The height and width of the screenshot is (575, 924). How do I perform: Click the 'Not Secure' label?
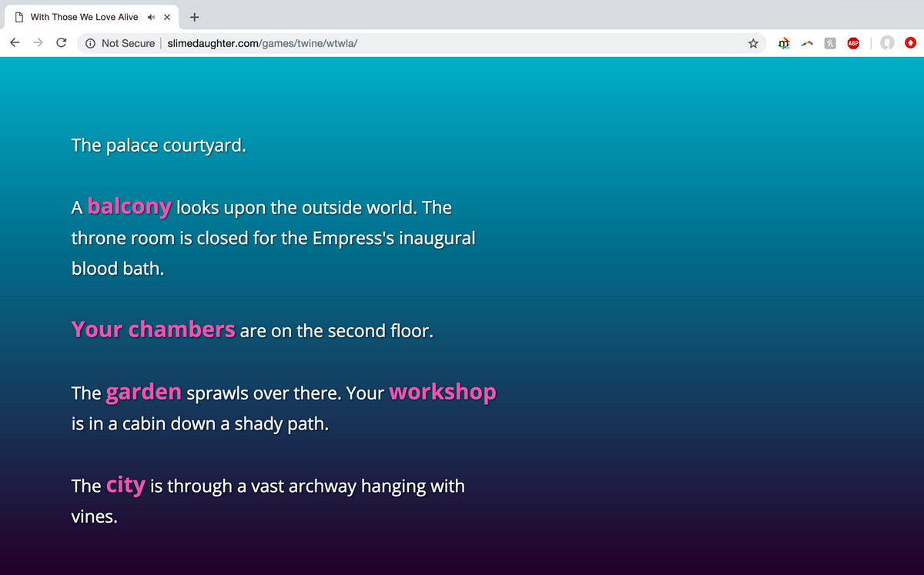pyautogui.click(x=128, y=43)
